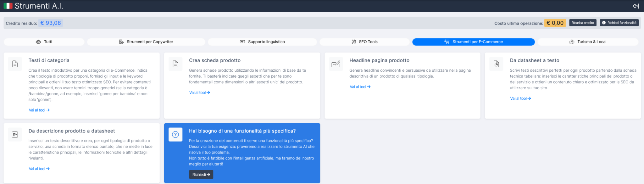Viewport: 644px width, 184px height.
Task: Click the Richiedi funzionalità button
Action: (619, 23)
